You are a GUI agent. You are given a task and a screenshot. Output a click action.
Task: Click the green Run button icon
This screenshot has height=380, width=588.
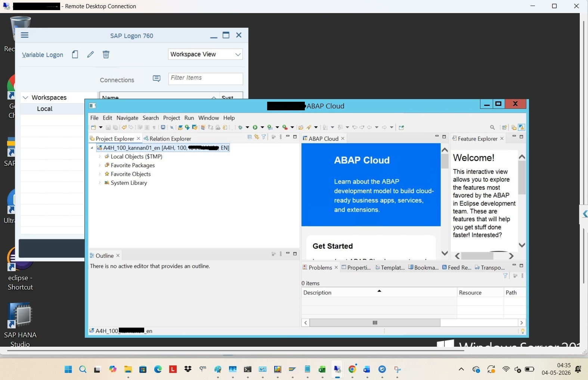(255, 127)
